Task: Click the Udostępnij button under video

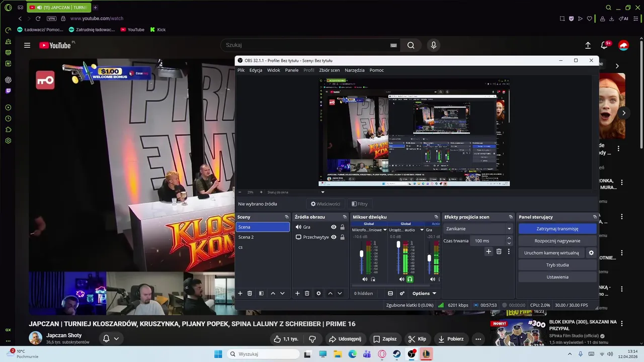Action: [345, 339]
